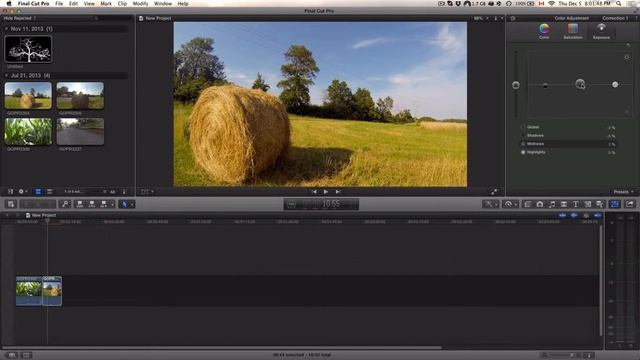640x360 pixels.
Task: Reset the exposure adjustment with the curved arrow
Action: pos(628,45)
